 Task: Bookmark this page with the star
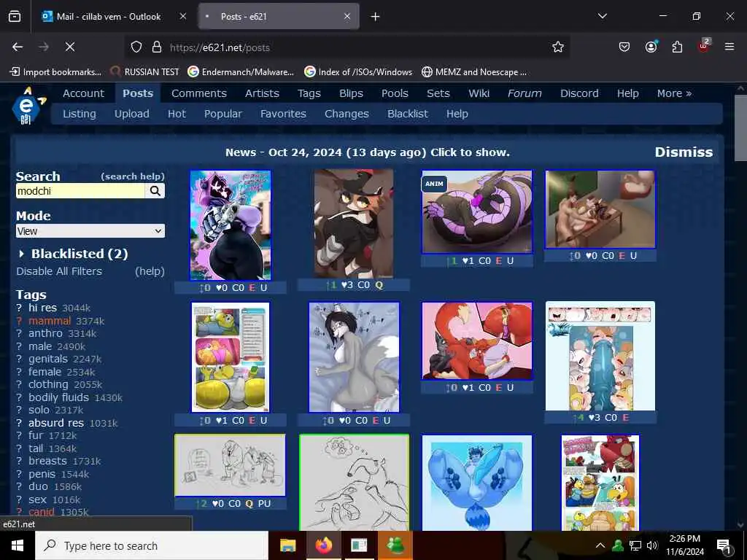coord(558,47)
